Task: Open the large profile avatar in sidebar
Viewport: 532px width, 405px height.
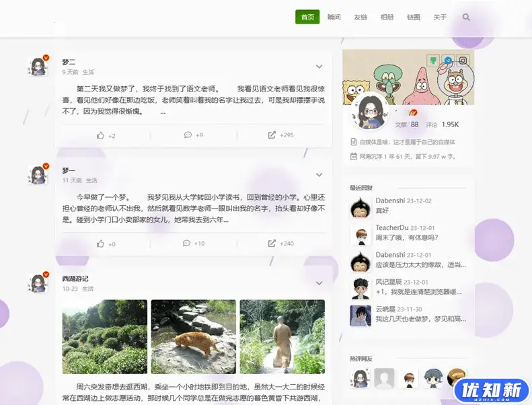Action: (x=370, y=112)
